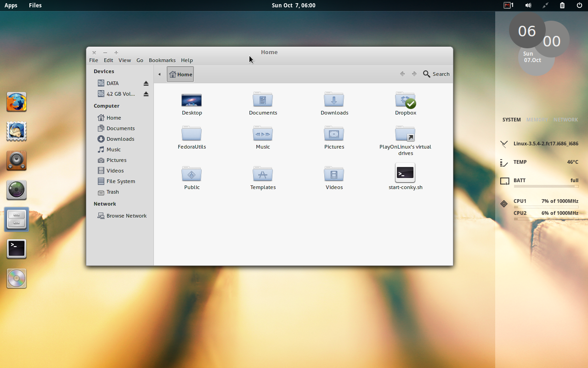Select DATA in the sidebar

click(113, 83)
